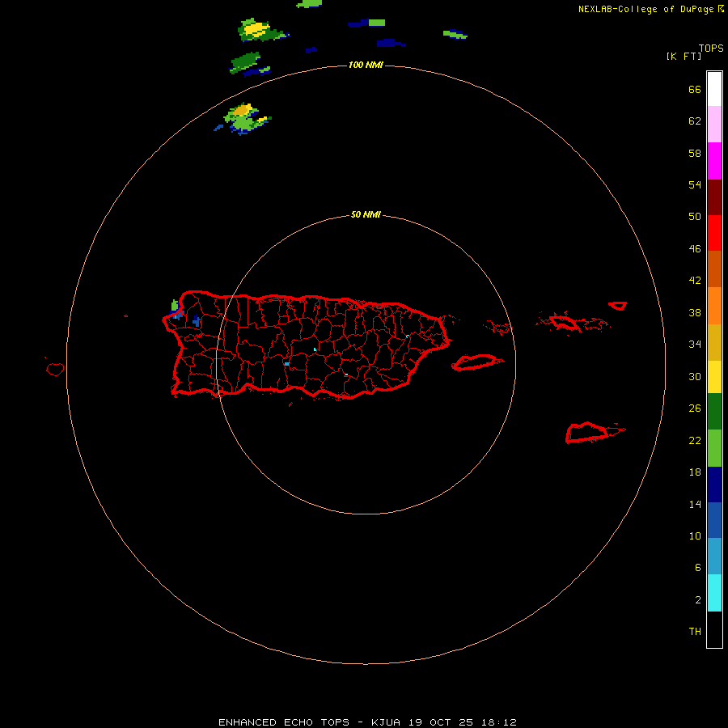This screenshot has width=728, height=728.
Task: Click the dark red legend swatch
Action: (x=714, y=197)
